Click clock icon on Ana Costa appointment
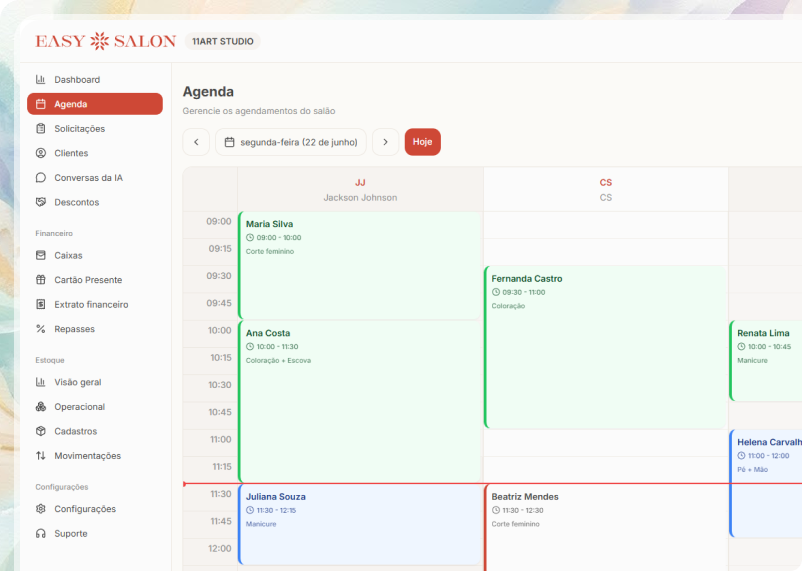Image resolution: width=802 pixels, height=571 pixels. point(250,346)
